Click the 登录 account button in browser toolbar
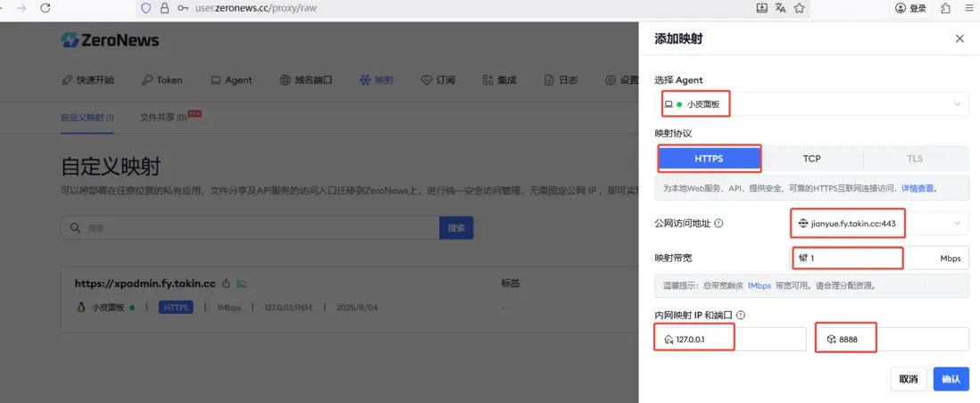Viewport: 980px width, 403px height. point(910,8)
